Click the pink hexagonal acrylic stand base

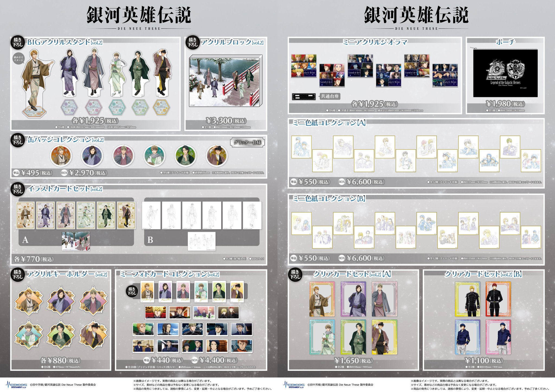93,107
